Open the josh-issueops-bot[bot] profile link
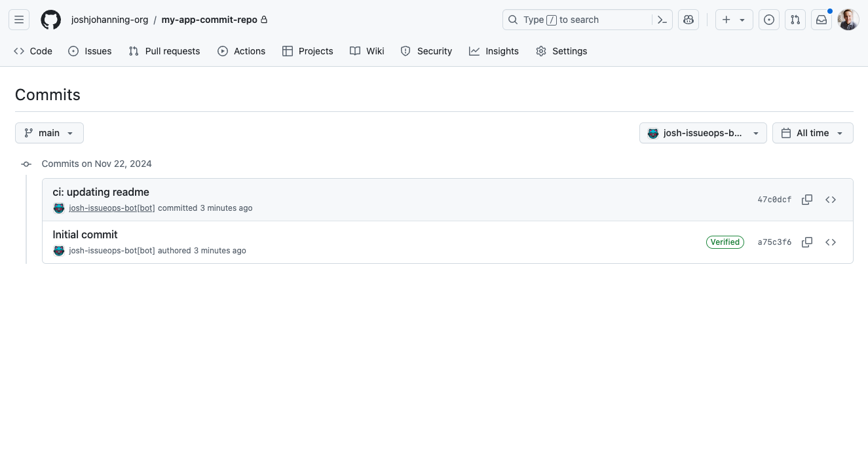The width and height of the screenshot is (868, 455). 111,208
